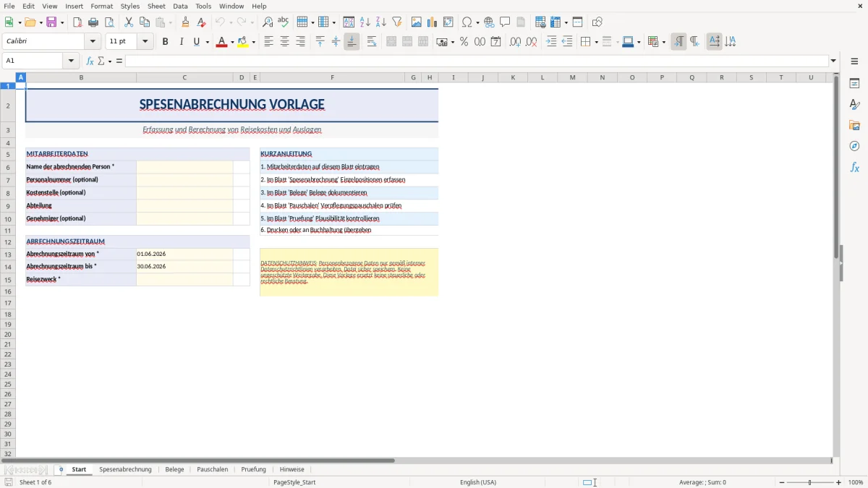
Task: Copy the selection
Action: click(145, 22)
